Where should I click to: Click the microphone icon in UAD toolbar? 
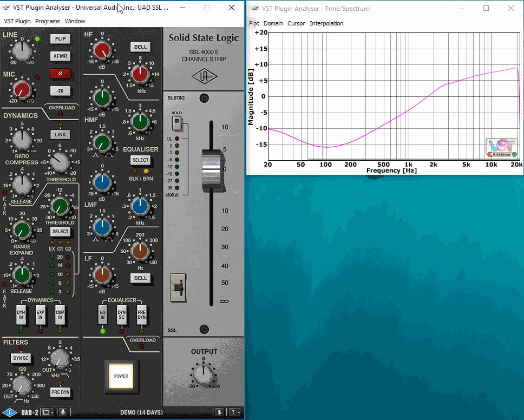click(63, 412)
